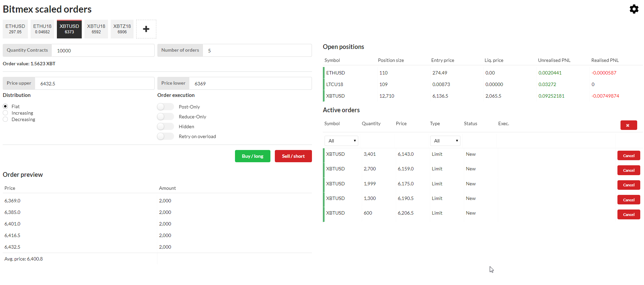Image resolution: width=644 pixels, height=285 pixels.
Task: Click XBTUSD liquidation price 2,065.5
Action: [493, 96]
